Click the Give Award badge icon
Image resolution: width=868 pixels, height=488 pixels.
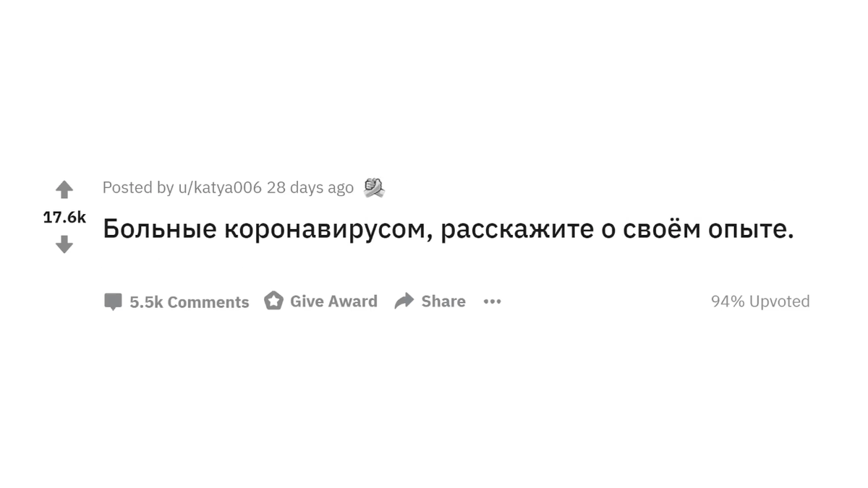pos(273,301)
